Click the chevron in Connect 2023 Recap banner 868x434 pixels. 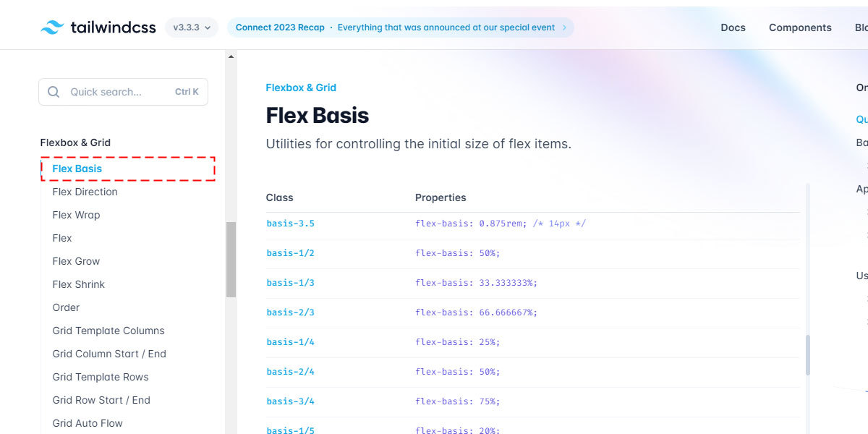pos(564,27)
